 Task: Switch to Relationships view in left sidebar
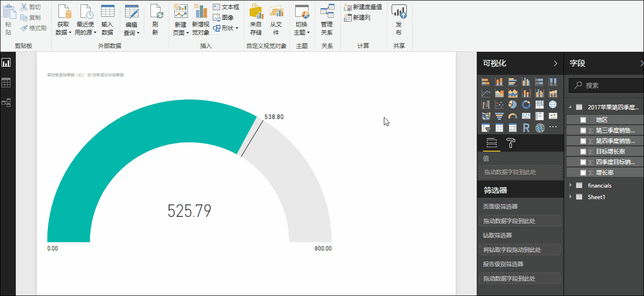pyautogui.click(x=6, y=103)
